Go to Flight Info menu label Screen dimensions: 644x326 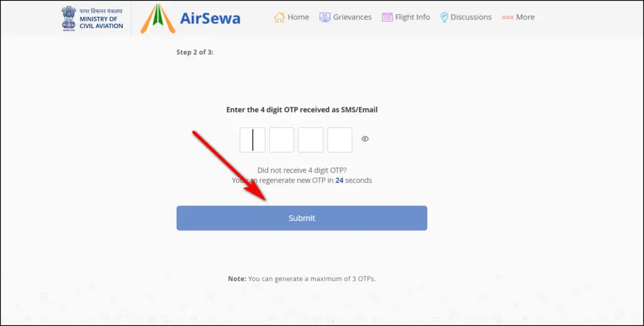(413, 17)
